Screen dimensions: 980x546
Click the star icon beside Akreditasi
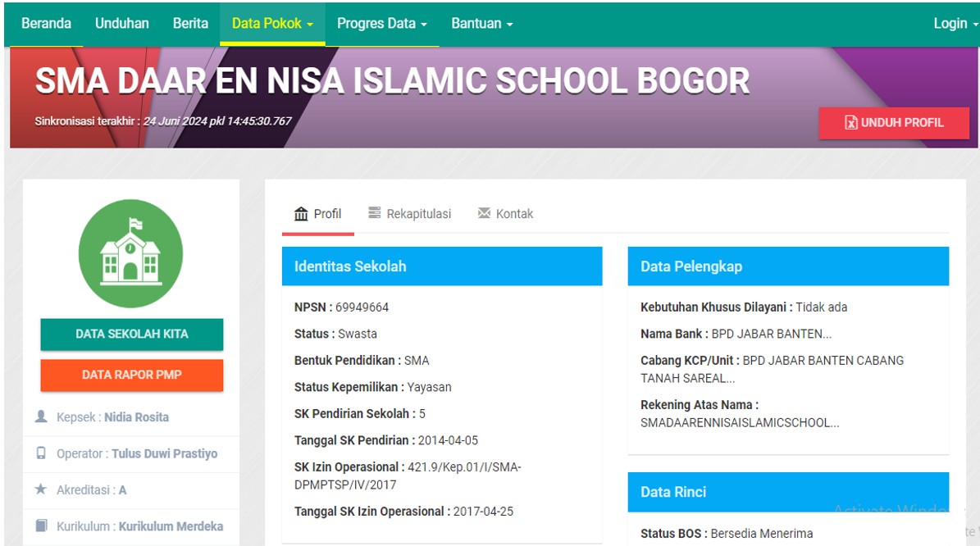click(x=41, y=489)
